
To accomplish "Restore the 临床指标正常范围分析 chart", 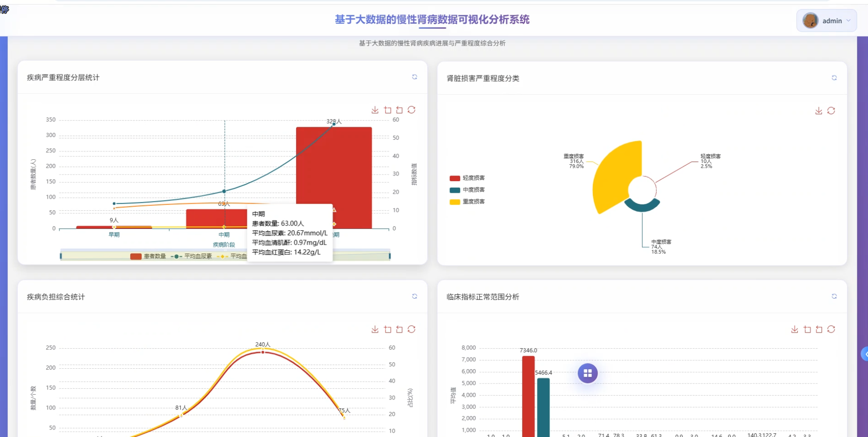I will click(831, 329).
